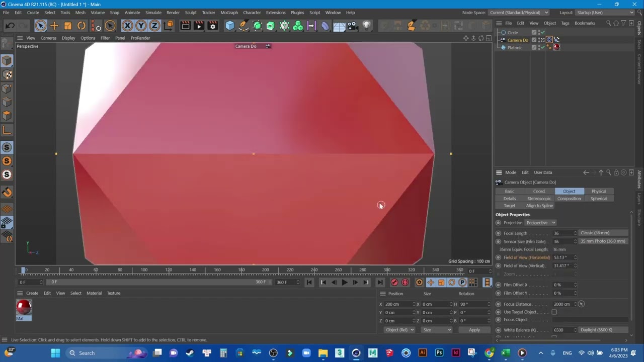Click Windows Start button
Image resolution: width=644 pixels, height=362 pixels.
[x=55, y=353]
